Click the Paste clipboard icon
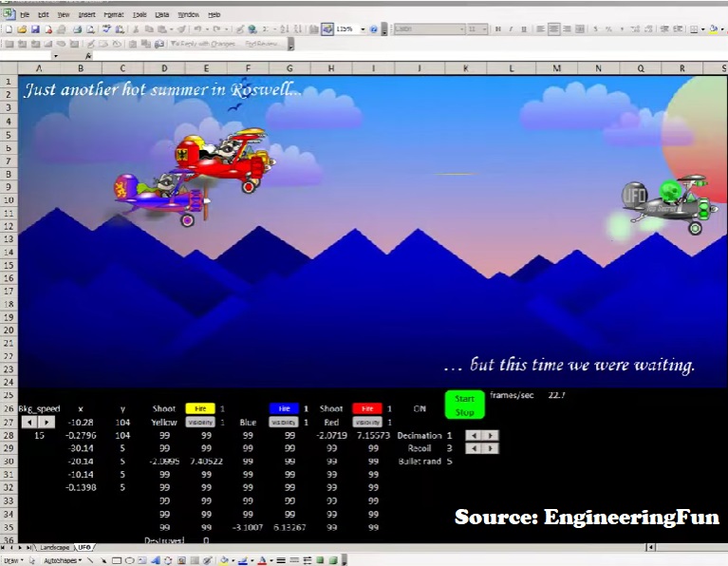 tap(162, 29)
